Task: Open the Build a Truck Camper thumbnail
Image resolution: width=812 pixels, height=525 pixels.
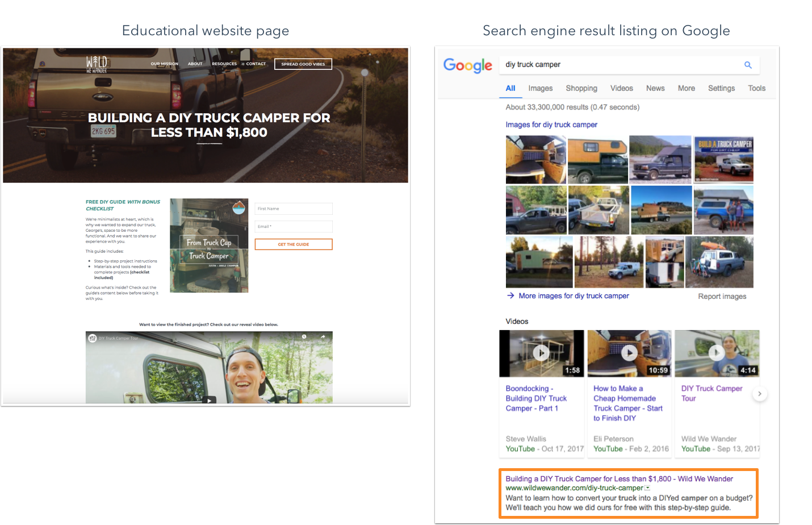Action: [723, 160]
